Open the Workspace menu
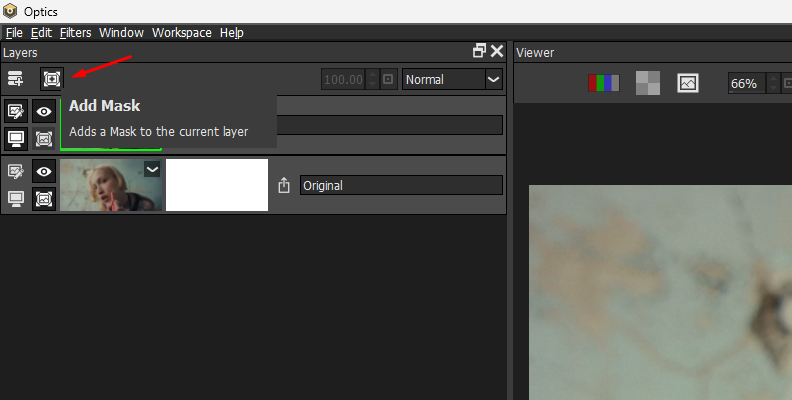This screenshot has height=400, width=792. tap(182, 33)
